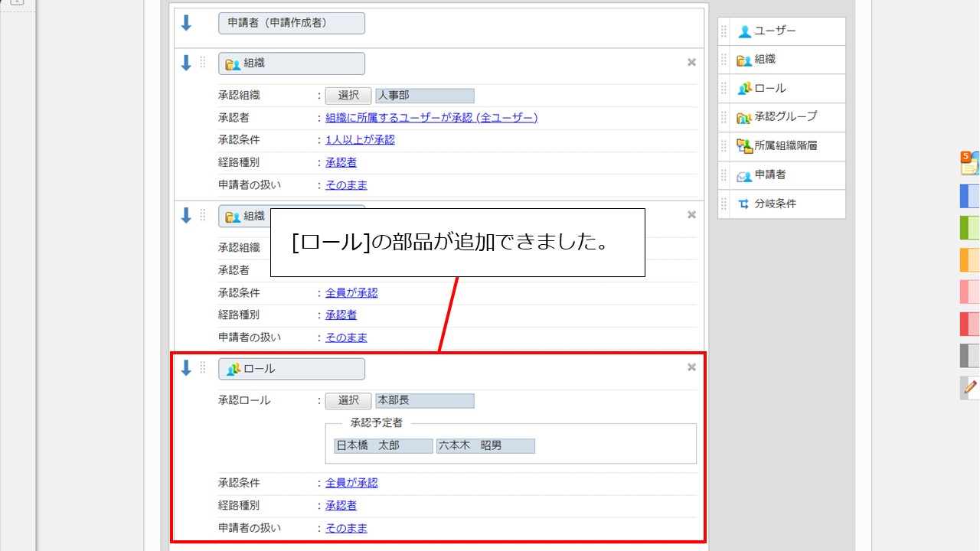The width and height of the screenshot is (980, 551).
Task: Expand the ロール block with its blue arrow
Action: [185, 367]
